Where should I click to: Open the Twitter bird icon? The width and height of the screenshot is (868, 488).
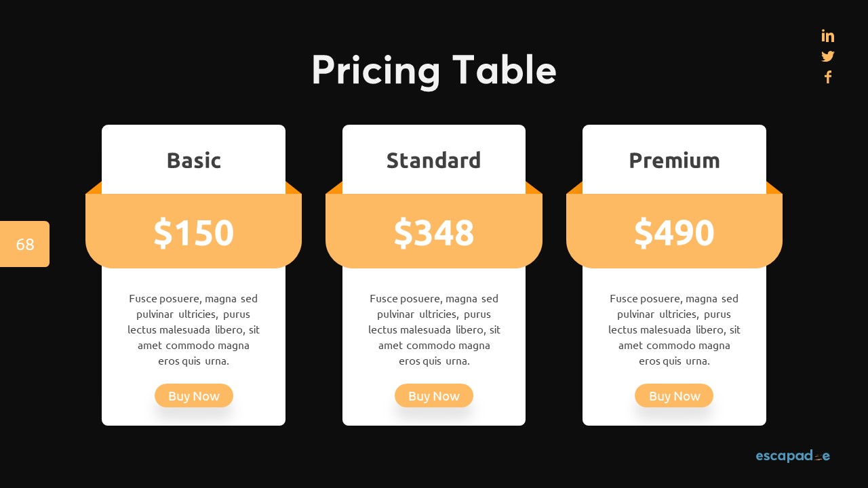tap(827, 56)
